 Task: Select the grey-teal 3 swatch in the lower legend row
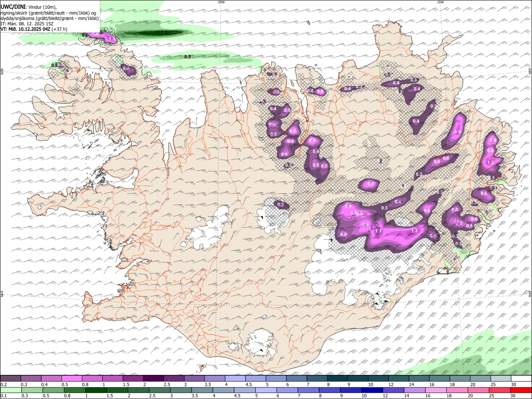pyautogui.click(x=181, y=390)
